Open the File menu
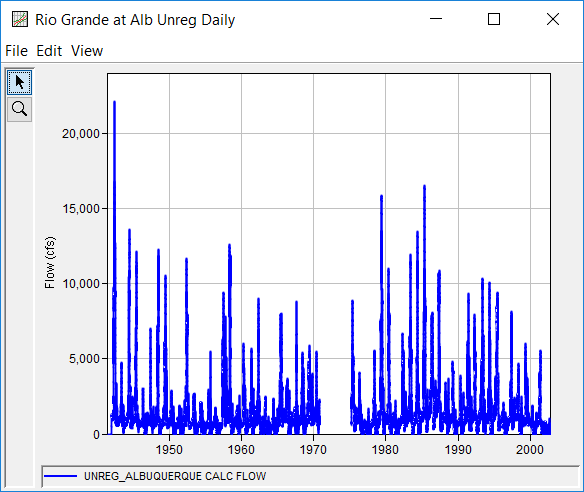The height and width of the screenshot is (492, 584). click(16, 51)
